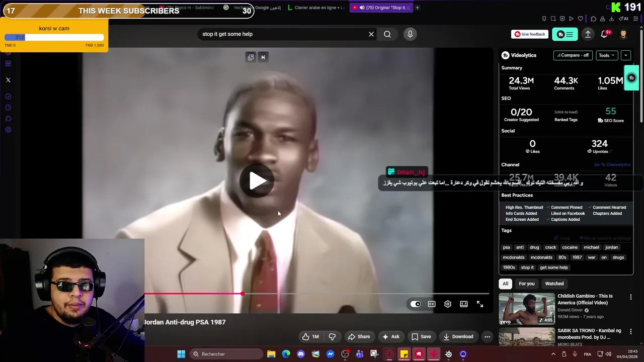The image size is (644, 362).
Task: Play the video with center play button
Action: [257, 181]
